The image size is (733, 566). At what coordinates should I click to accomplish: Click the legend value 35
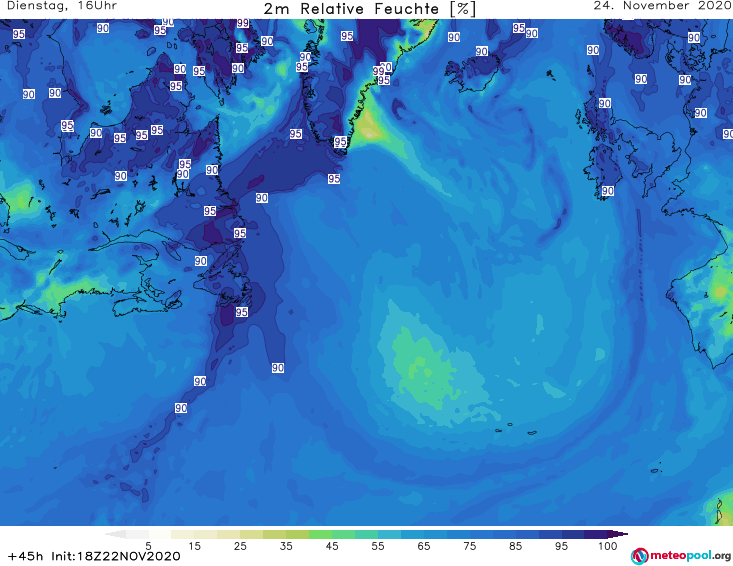tap(286, 545)
